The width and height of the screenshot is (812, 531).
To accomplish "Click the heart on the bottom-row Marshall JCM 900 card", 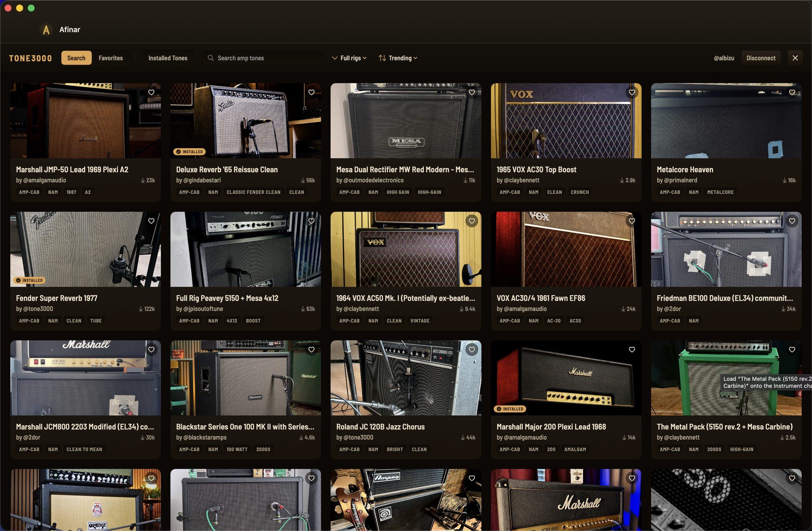I will click(x=632, y=478).
